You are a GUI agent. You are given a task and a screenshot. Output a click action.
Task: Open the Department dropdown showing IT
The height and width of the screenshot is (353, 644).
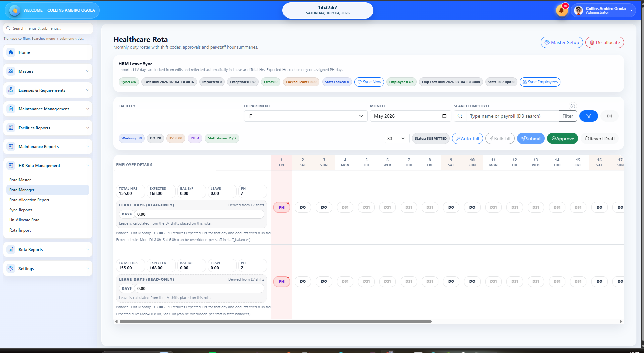[x=306, y=116]
